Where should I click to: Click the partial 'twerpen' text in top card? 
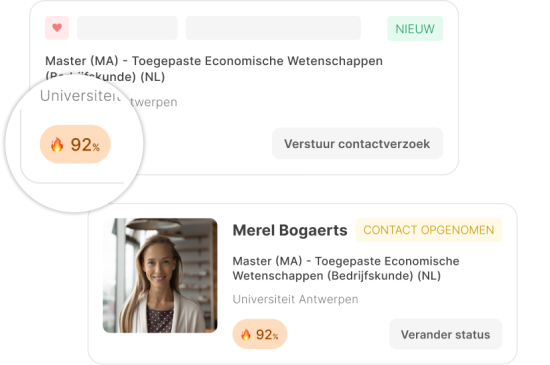(x=154, y=102)
